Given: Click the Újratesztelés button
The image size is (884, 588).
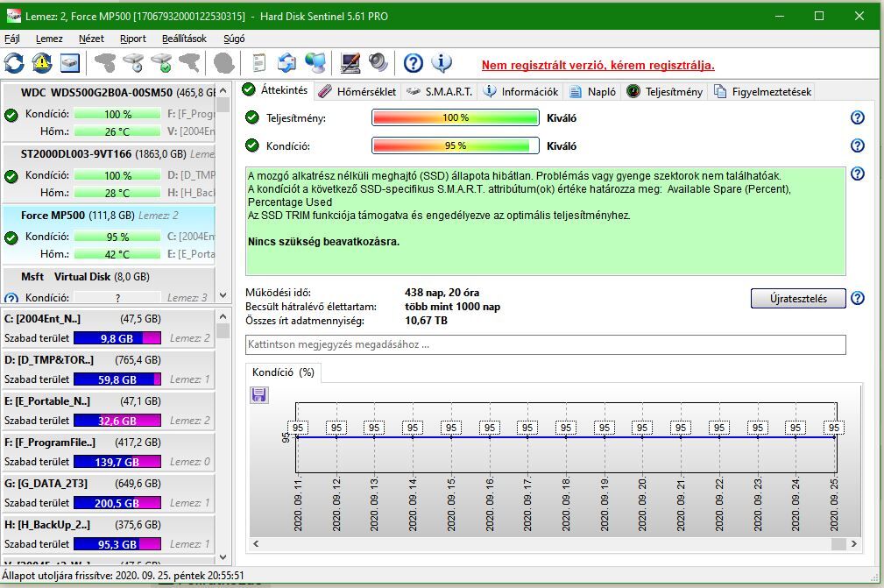Looking at the screenshot, I should tap(798, 298).
